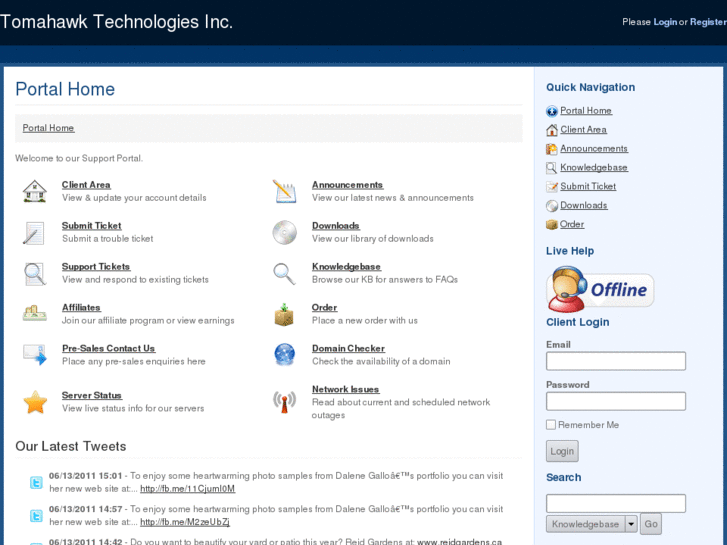The image size is (727, 545).
Task: Click the Announcements icon in Quick Navigation
Action: pos(552,149)
